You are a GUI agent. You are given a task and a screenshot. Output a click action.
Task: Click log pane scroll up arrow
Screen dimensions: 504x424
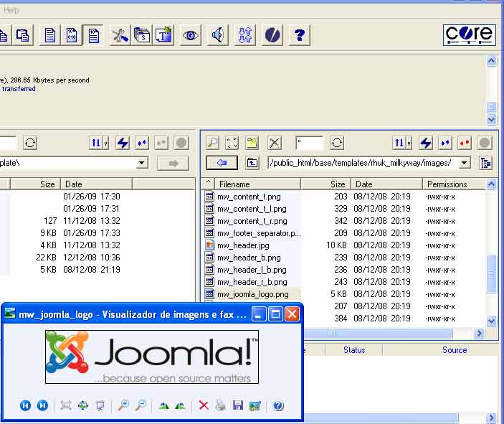(x=491, y=60)
